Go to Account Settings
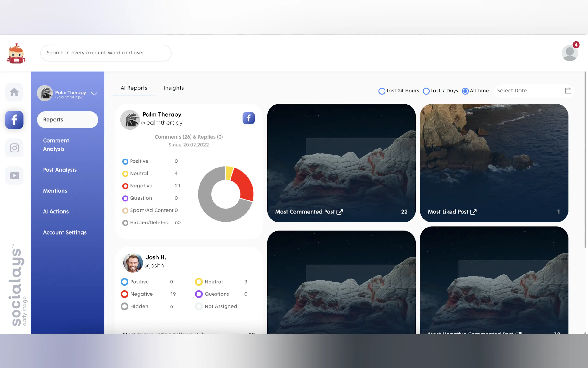The width and height of the screenshot is (588, 368). tap(65, 232)
